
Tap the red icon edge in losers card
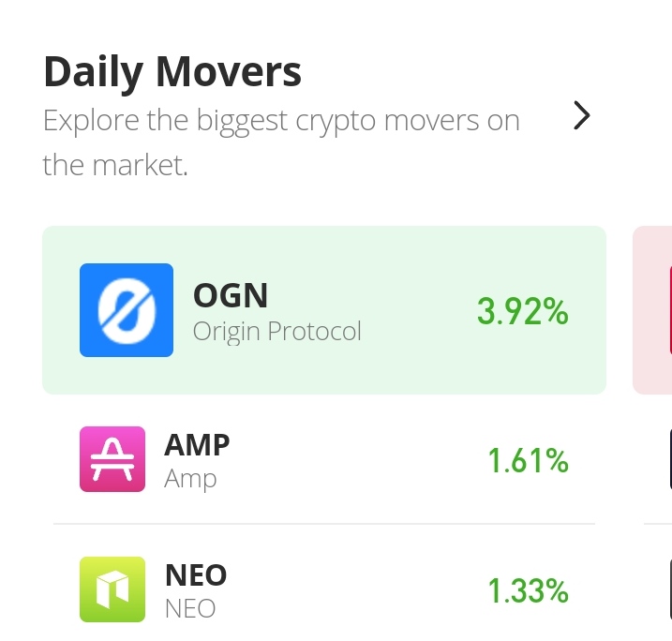(670, 310)
